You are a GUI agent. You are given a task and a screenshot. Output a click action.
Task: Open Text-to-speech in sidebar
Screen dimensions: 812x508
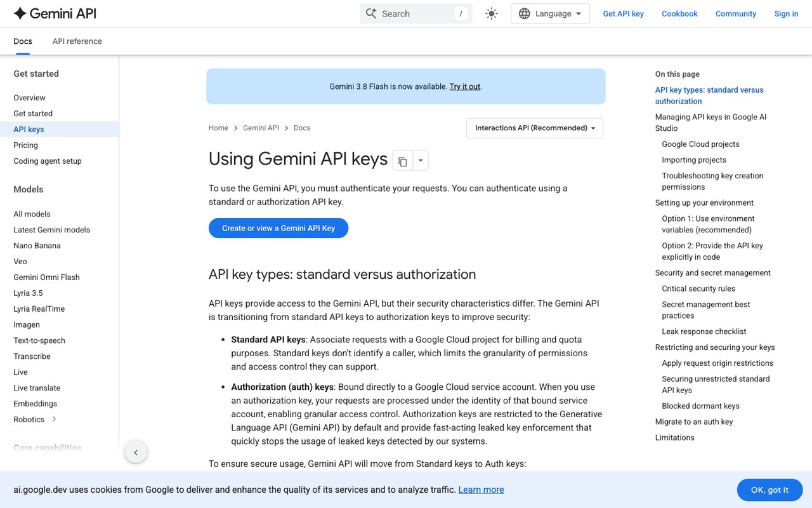pos(39,340)
